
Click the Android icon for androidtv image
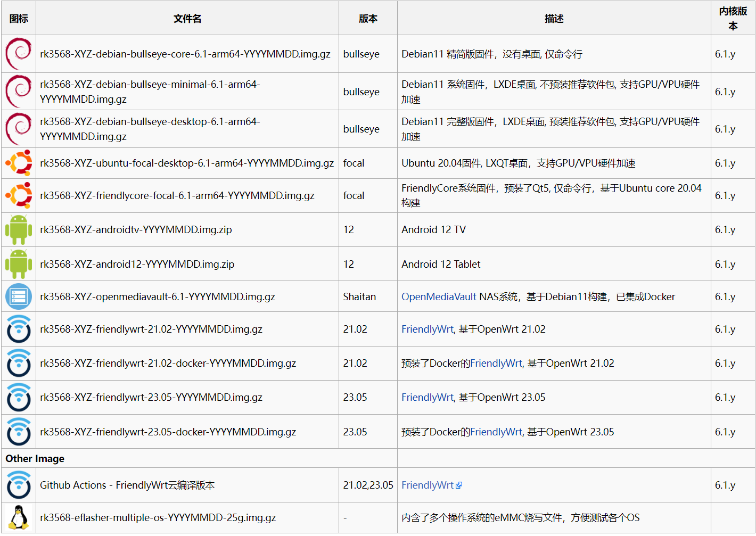(19, 229)
